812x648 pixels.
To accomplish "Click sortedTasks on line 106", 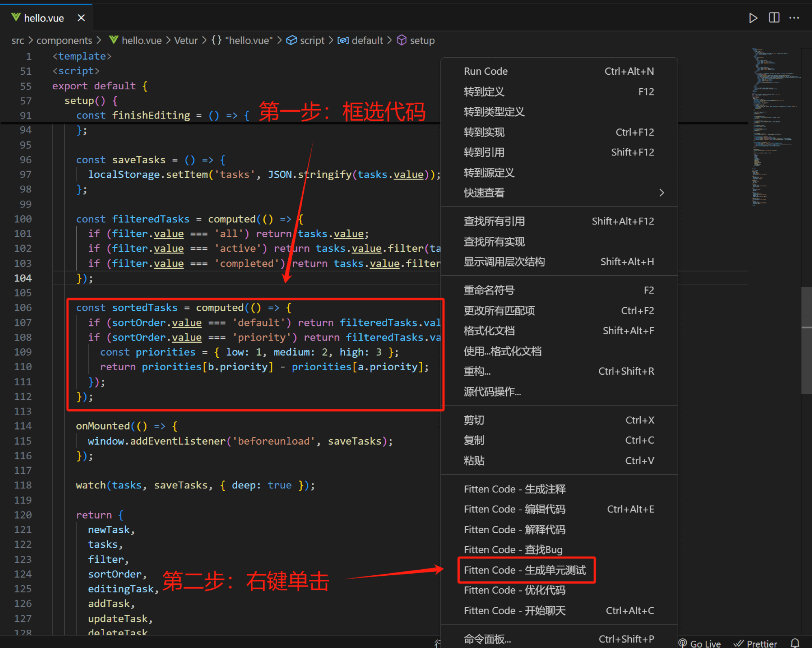I will 145,308.
